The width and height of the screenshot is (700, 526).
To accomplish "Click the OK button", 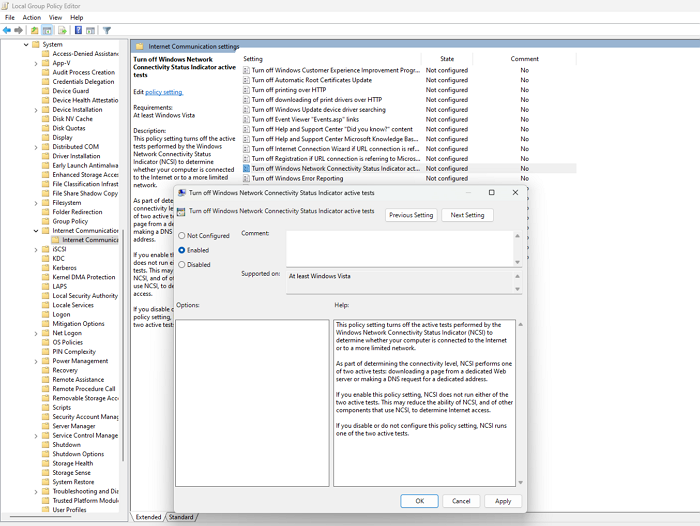I will (420, 501).
